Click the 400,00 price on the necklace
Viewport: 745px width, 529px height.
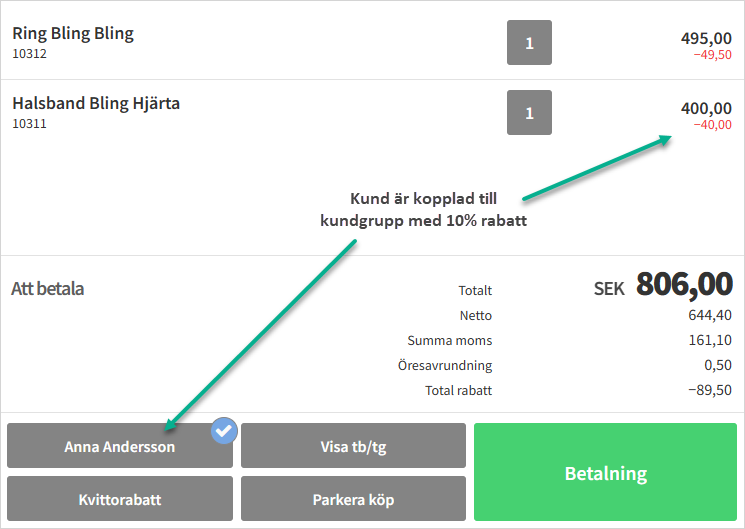pos(705,108)
